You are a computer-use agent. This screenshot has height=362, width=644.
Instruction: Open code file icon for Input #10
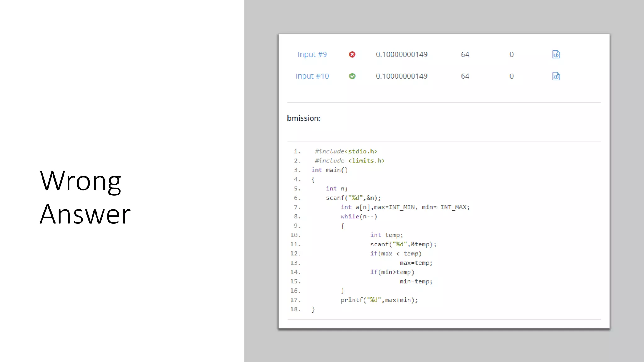point(556,76)
